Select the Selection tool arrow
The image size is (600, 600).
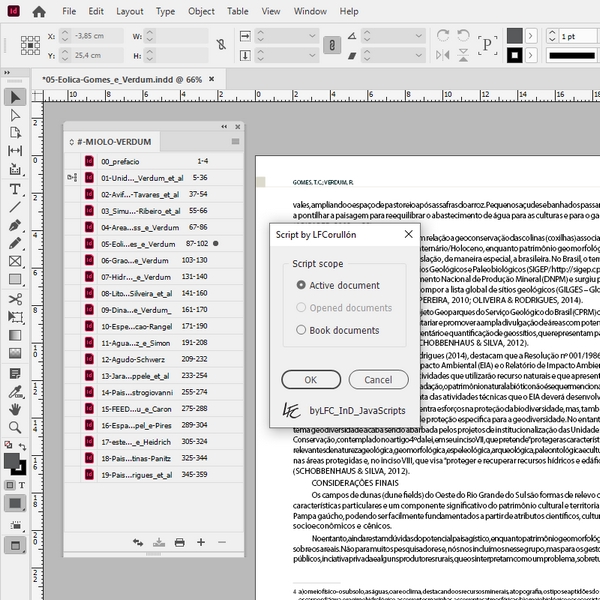pos(15,97)
